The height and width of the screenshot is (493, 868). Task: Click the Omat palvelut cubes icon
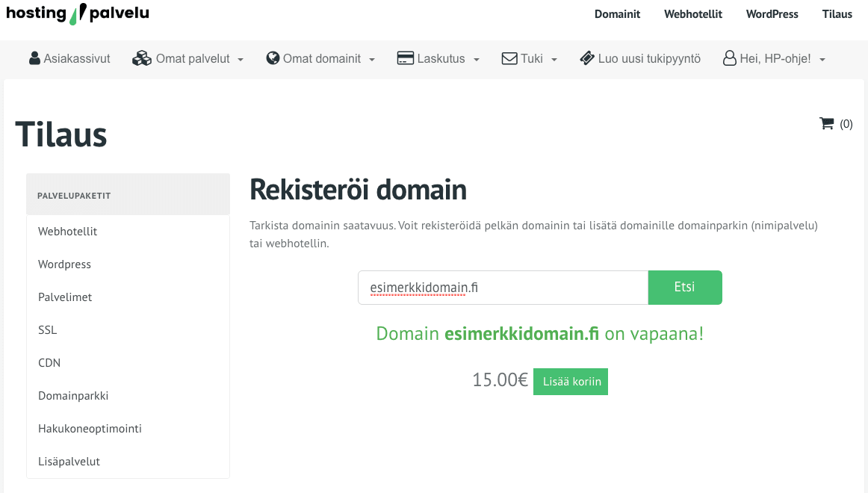[x=142, y=58]
